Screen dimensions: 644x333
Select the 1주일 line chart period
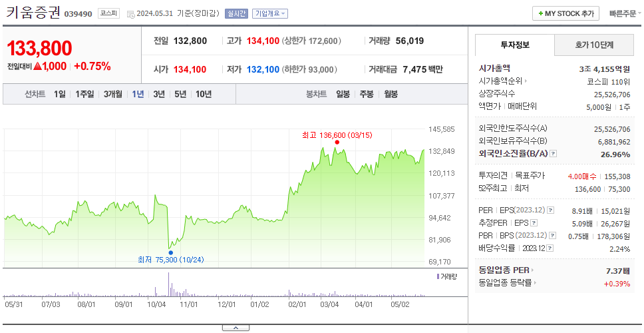pos(84,94)
